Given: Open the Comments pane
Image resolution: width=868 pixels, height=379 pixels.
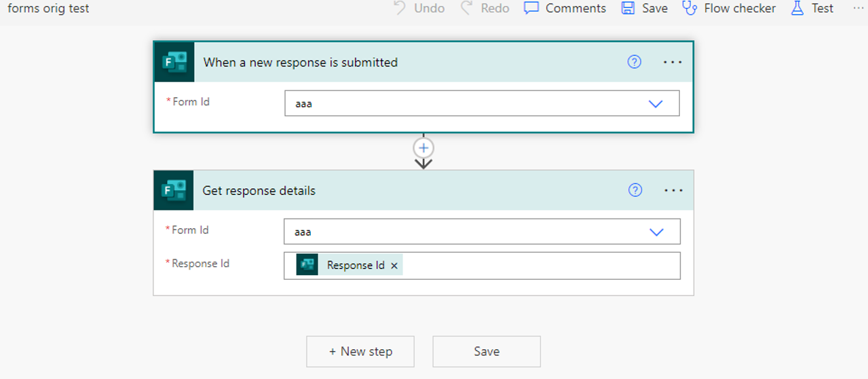Looking at the screenshot, I should click(x=565, y=8).
